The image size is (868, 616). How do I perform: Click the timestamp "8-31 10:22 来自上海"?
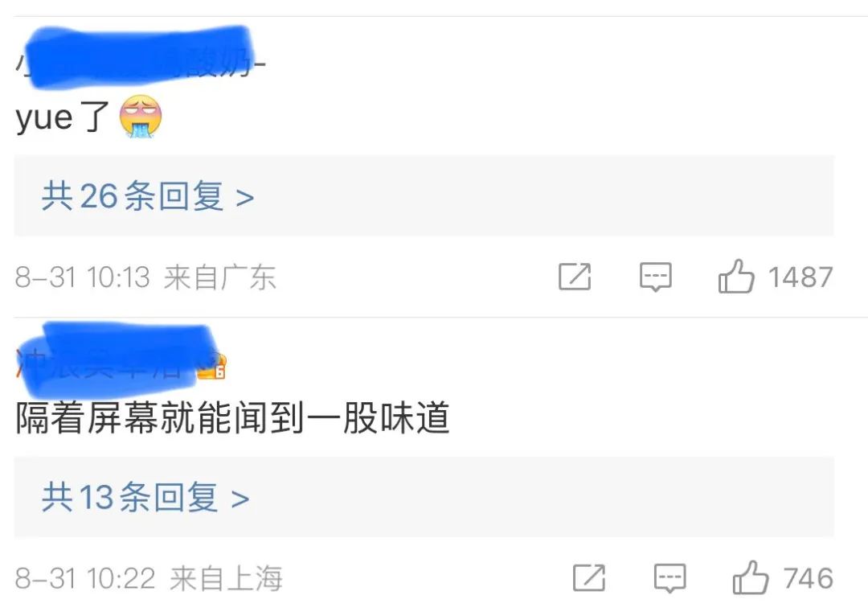pos(149,578)
